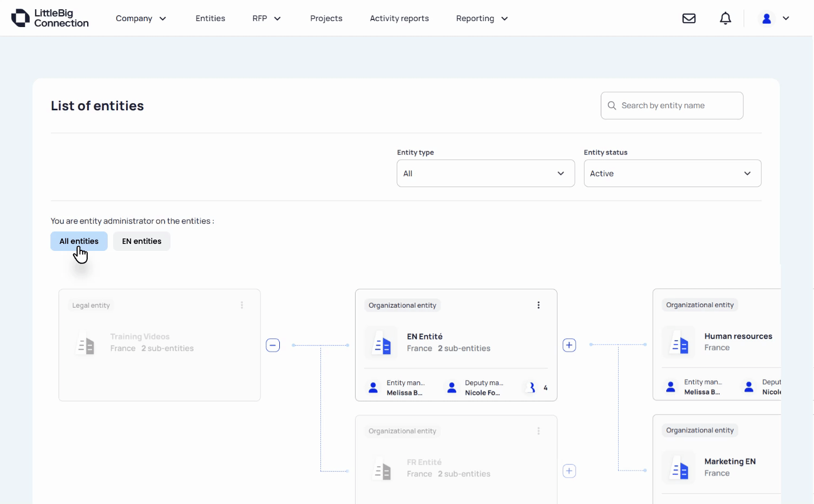Click the LittleBig Connection logo
814x504 pixels.
click(50, 18)
